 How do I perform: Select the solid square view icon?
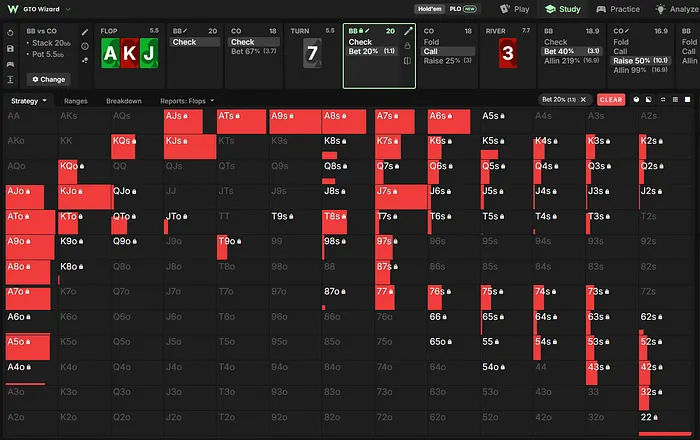coord(688,100)
